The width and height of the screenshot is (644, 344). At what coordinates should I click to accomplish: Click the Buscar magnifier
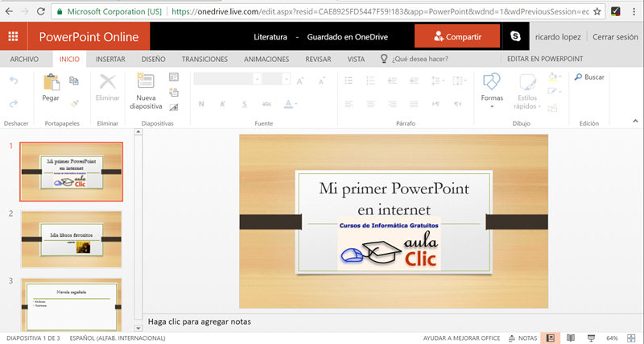tap(578, 77)
